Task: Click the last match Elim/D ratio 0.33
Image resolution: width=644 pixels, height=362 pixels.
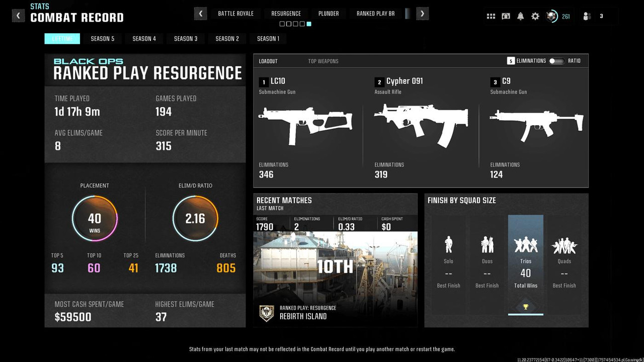Action: [x=346, y=227]
